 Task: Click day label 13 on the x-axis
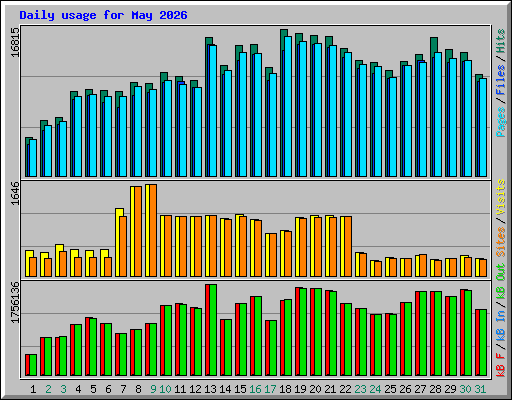pos(210,389)
